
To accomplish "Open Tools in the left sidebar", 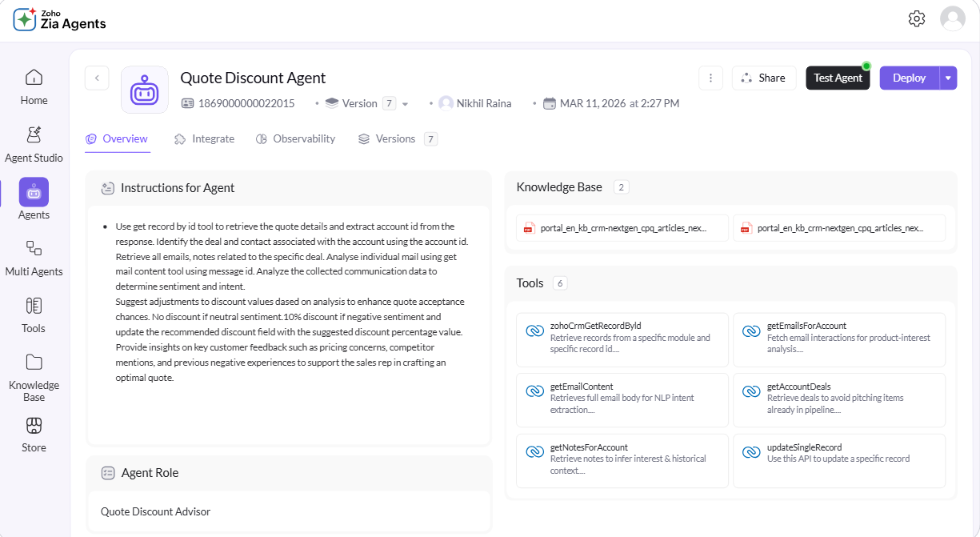I will pos(34,315).
